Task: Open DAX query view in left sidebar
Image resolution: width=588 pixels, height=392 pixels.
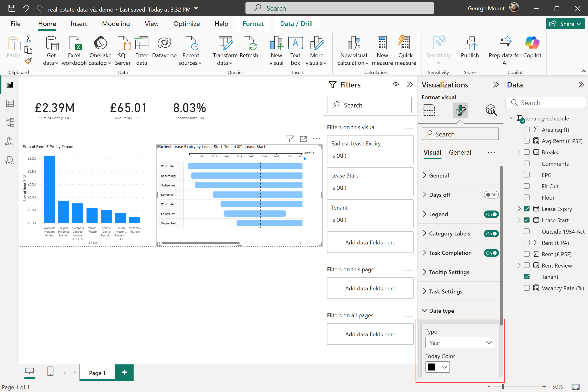Action: pos(9,141)
